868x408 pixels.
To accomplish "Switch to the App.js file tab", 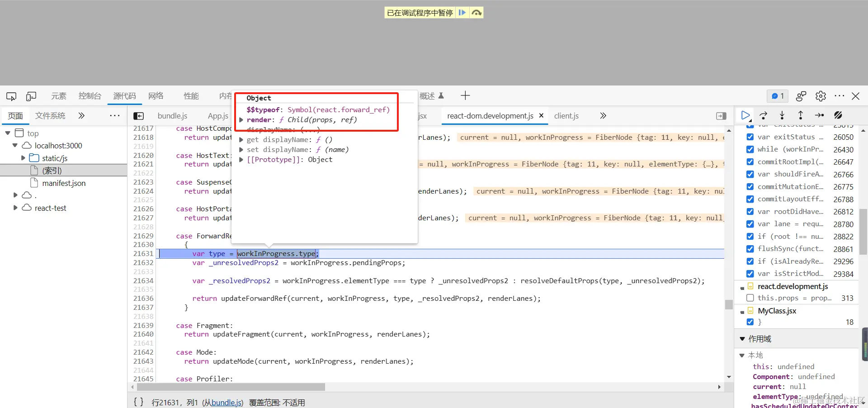I will 218,116.
